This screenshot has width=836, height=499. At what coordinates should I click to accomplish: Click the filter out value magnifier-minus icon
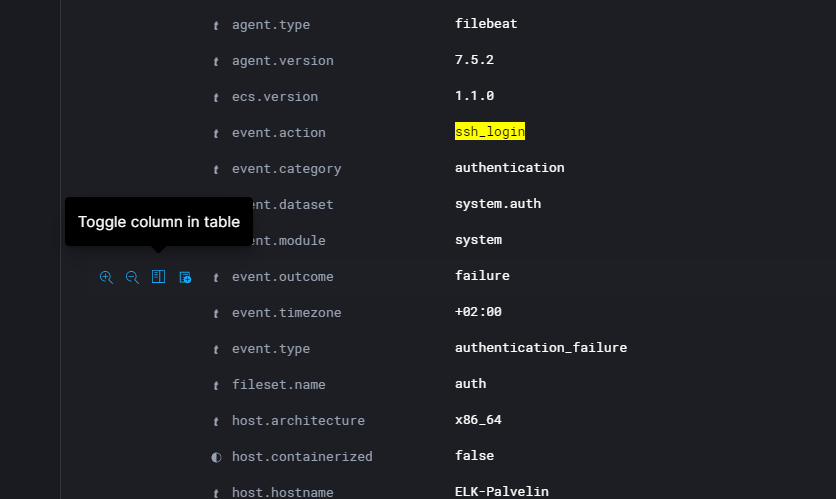[132, 277]
